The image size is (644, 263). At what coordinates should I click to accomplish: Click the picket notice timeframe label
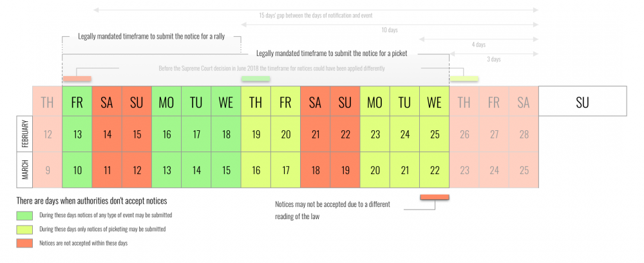(331, 53)
